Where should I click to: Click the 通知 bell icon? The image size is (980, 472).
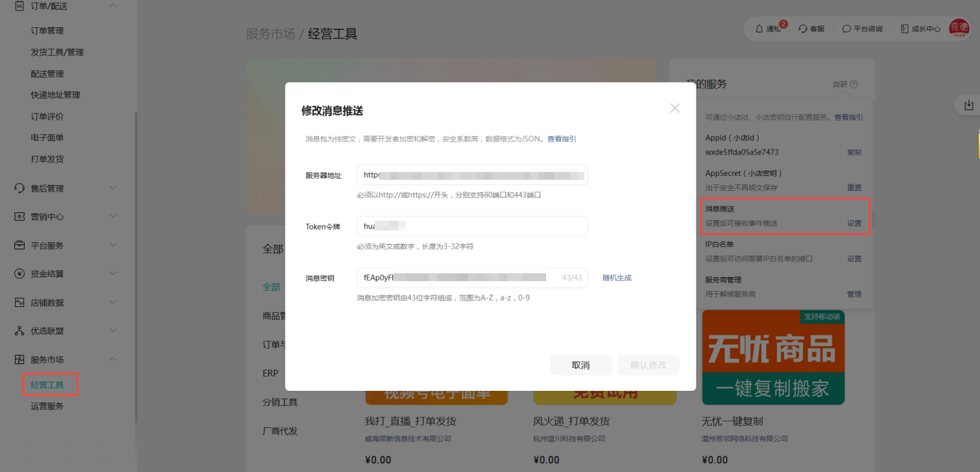759,29
